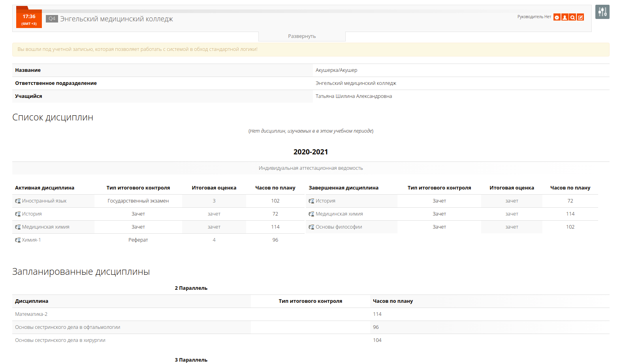Click student name Татьяна Шилина Александровна
This screenshot has height=364, width=623.
[354, 96]
